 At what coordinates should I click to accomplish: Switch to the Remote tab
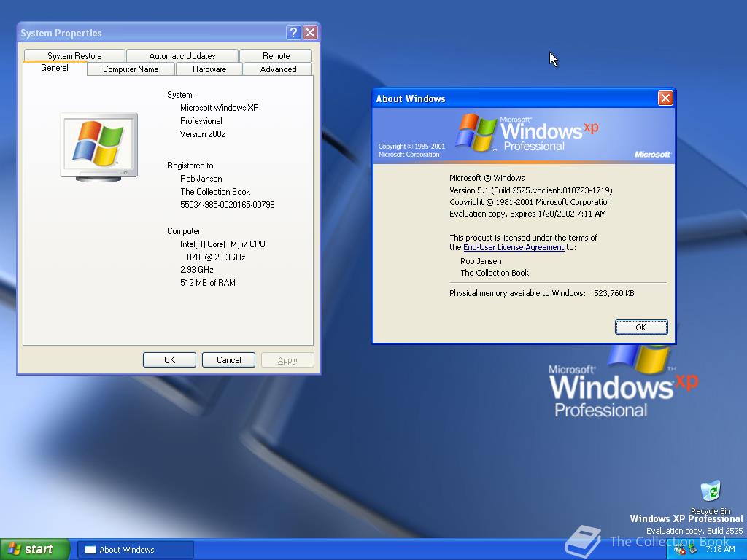(x=276, y=55)
